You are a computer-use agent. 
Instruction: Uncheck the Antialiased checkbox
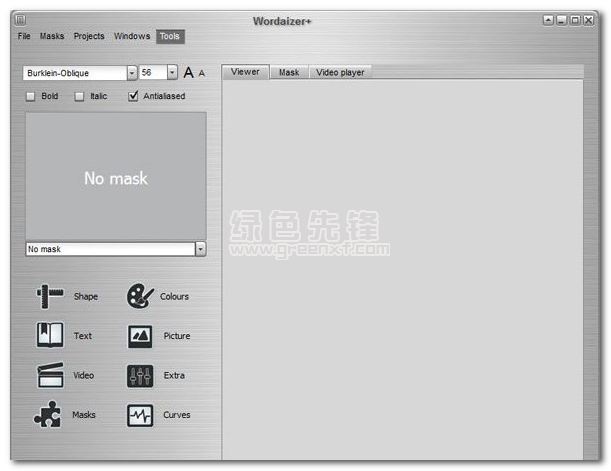[x=133, y=96]
